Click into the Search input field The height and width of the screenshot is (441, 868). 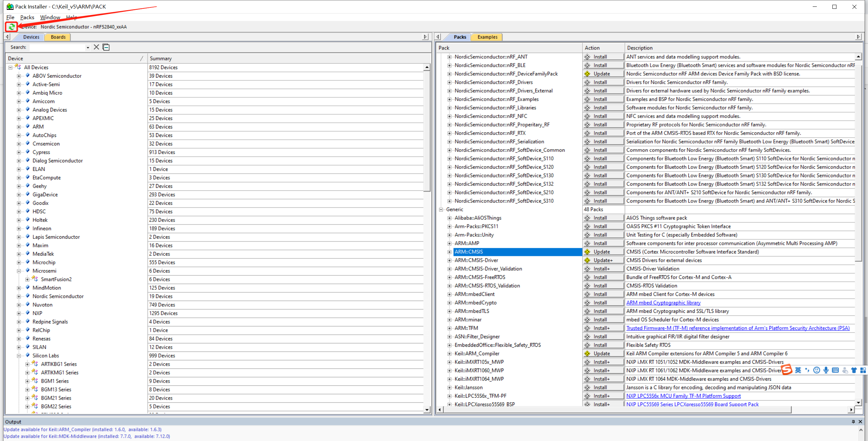coord(57,47)
